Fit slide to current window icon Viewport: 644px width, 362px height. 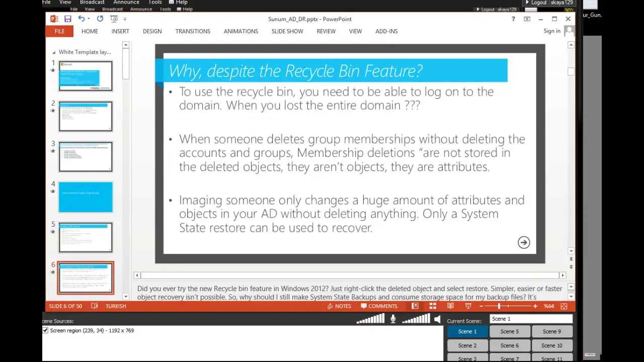[564, 306]
